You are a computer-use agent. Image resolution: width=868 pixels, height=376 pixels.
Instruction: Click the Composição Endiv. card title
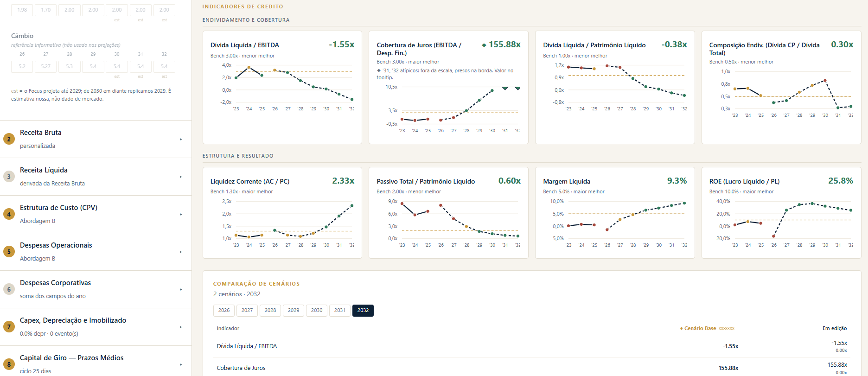pyautogui.click(x=765, y=49)
